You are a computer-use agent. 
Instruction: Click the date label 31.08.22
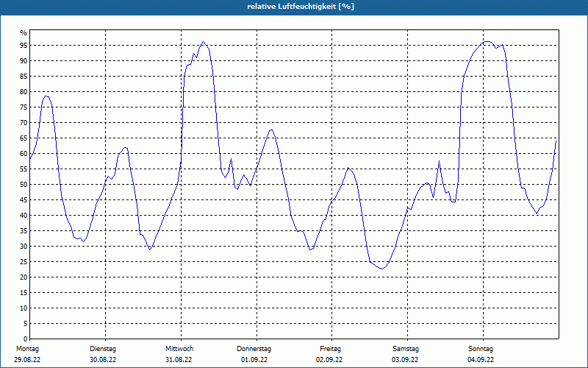click(179, 360)
